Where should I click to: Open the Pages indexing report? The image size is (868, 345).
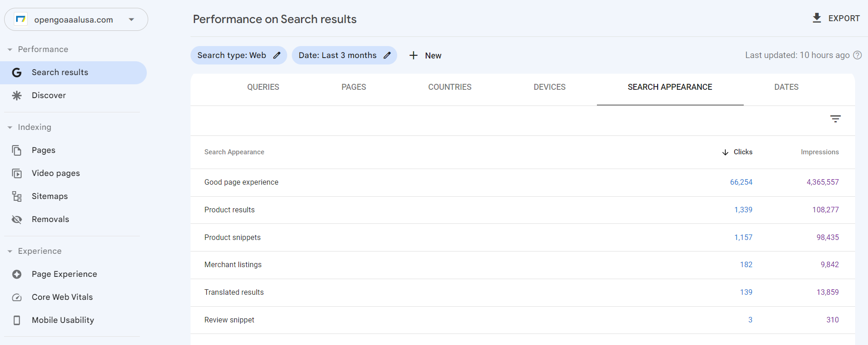pyautogui.click(x=43, y=150)
